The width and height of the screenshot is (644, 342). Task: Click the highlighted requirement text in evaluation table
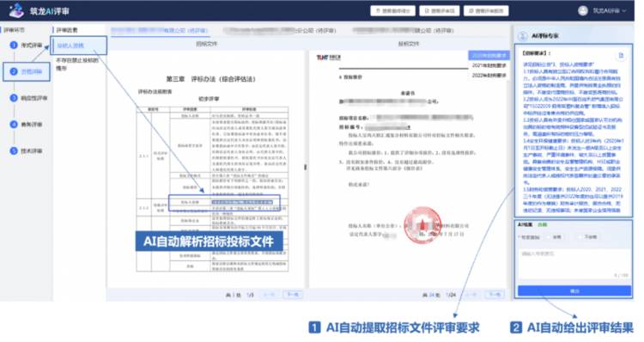click(242, 202)
